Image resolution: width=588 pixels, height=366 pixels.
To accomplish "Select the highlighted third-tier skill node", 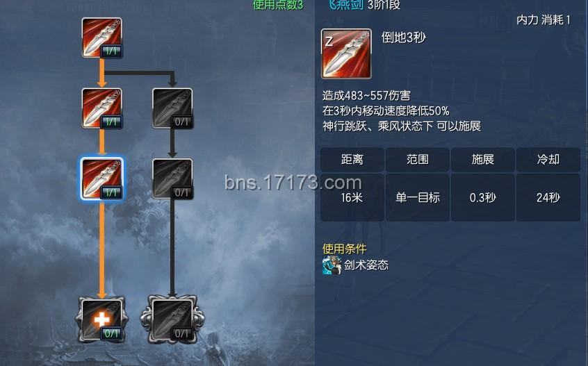I will (x=102, y=179).
